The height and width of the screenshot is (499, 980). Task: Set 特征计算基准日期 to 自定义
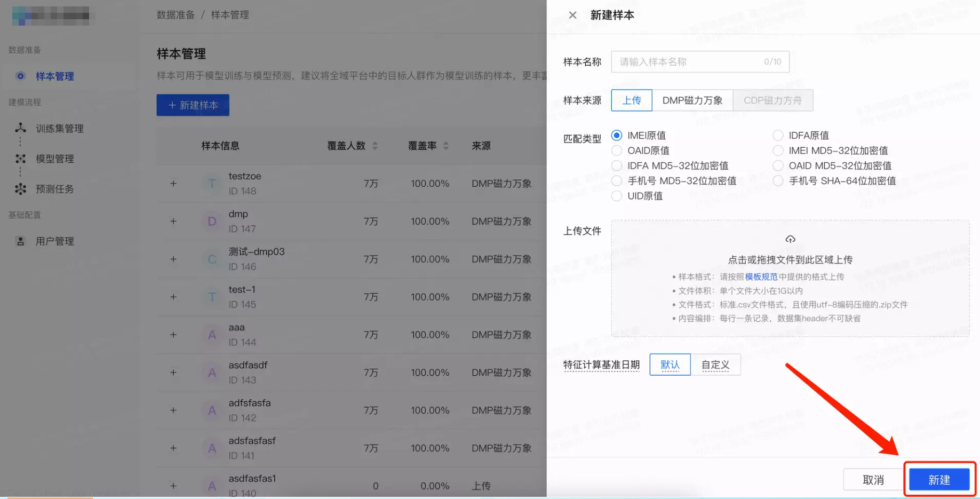point(716,364)
